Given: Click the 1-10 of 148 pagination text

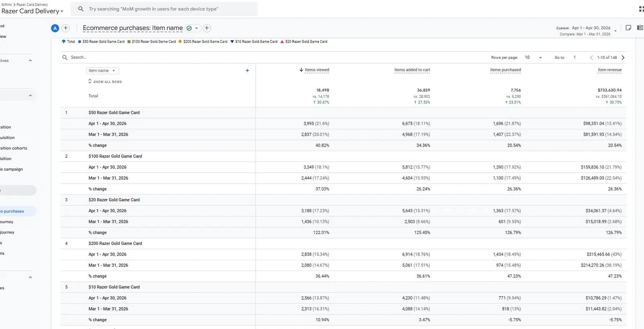Looking at the screenshot, I should tap(607, 58).
